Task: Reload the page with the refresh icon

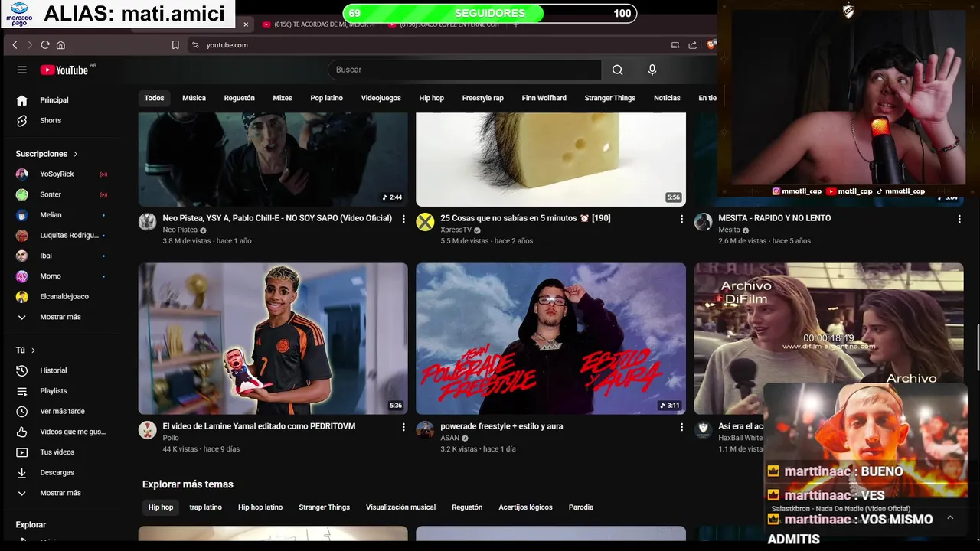Action: pos(45,45)
